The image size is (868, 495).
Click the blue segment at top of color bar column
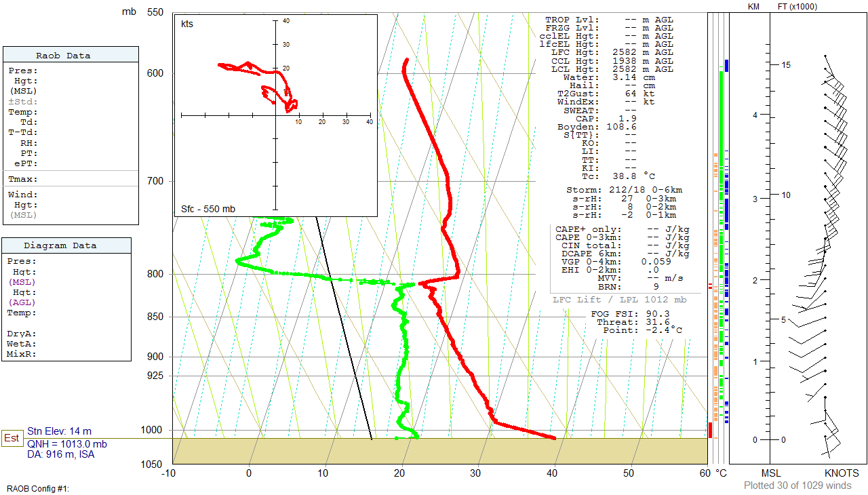coord(726,66)
